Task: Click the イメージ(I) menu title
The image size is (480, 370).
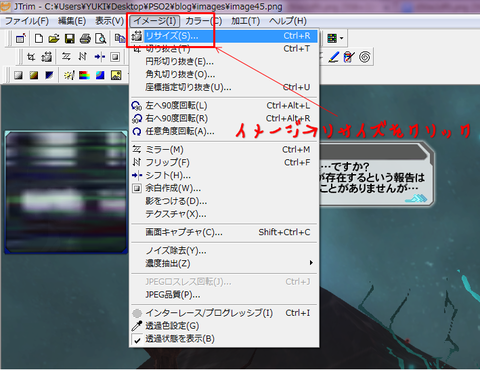Action: click(x=155, y=21)
